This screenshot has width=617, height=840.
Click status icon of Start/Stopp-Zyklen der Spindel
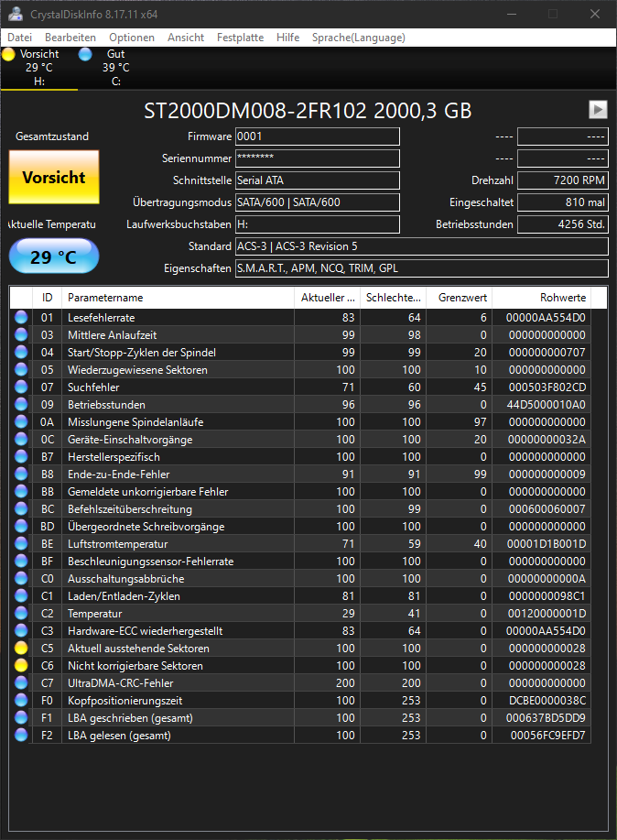[x=21, y=352]
